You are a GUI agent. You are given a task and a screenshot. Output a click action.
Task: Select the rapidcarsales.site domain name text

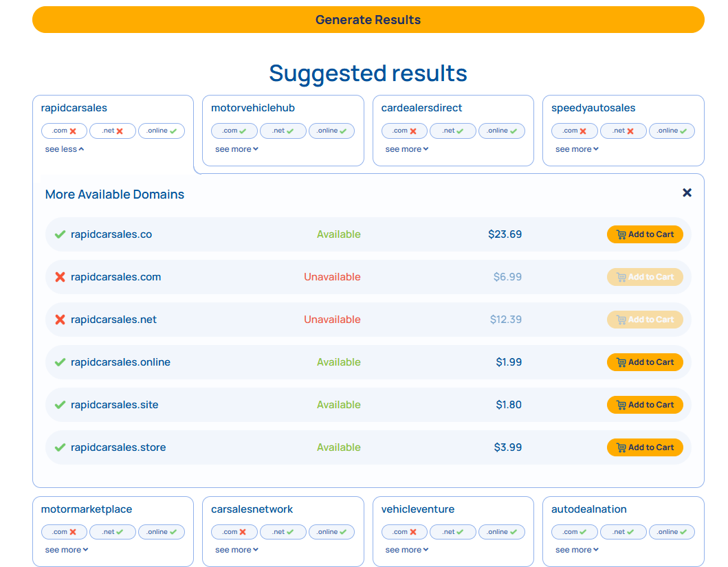(x=114, y=404)
